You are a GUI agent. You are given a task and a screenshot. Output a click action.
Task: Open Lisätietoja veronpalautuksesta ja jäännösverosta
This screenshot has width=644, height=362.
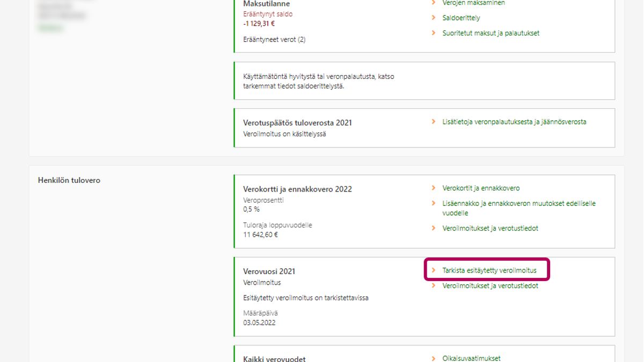tap(514, 122)
